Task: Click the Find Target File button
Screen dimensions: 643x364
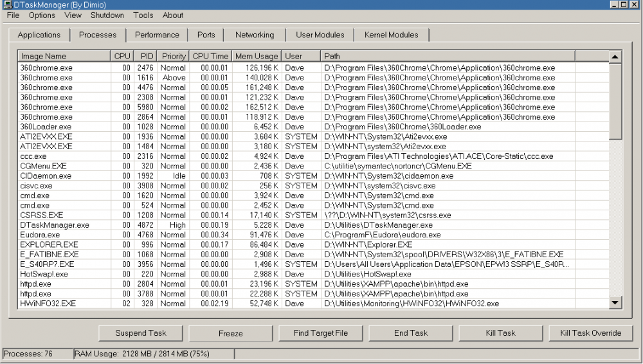Action: point(320,333)
